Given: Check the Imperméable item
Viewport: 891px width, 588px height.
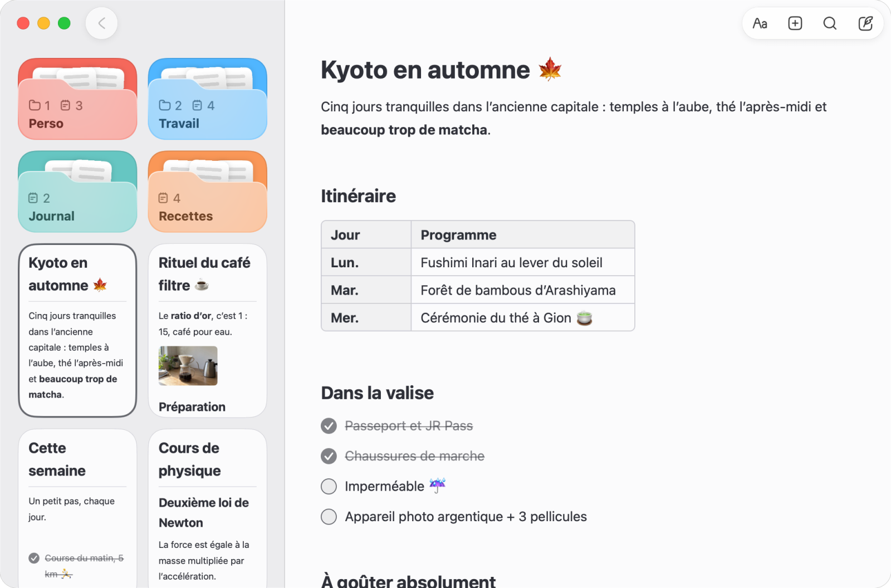Looking at the screenshot, I should [x=329, y=486].
